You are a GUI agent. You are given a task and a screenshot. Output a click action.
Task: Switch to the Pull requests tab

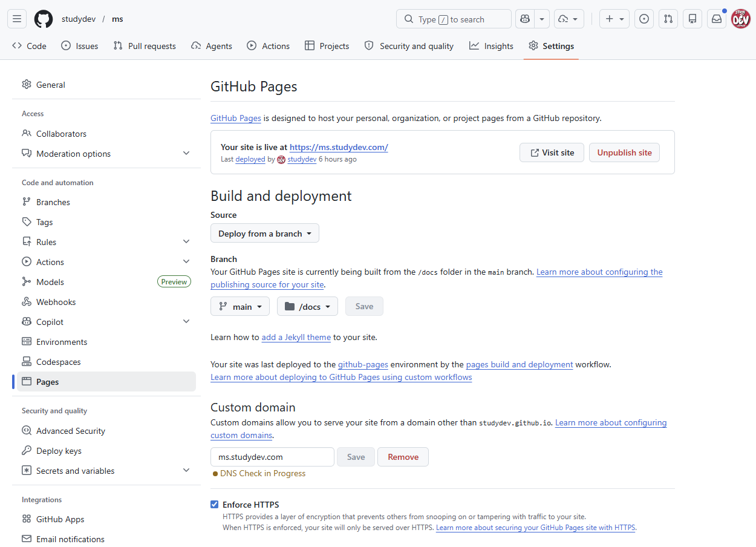145,46
